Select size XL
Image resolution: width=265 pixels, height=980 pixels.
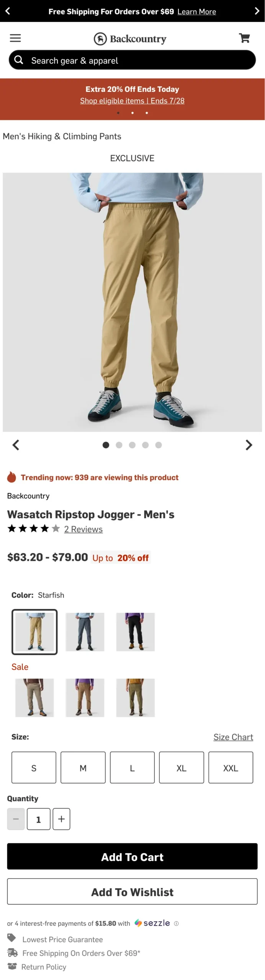(181, 768)
